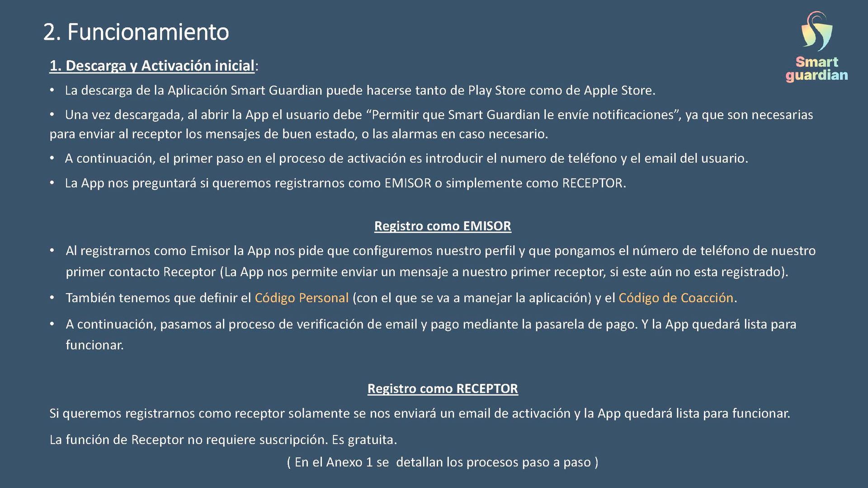Click the orange 'Código de Coacción' text
Viewport: 868px width, 488px height.
click(x=675, y=298)
